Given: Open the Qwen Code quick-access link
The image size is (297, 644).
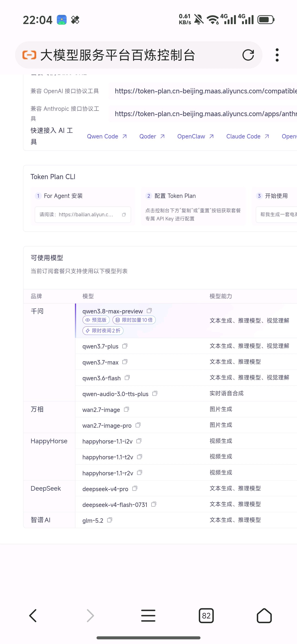Looking at the screenshot, I should tap(107, 137).
